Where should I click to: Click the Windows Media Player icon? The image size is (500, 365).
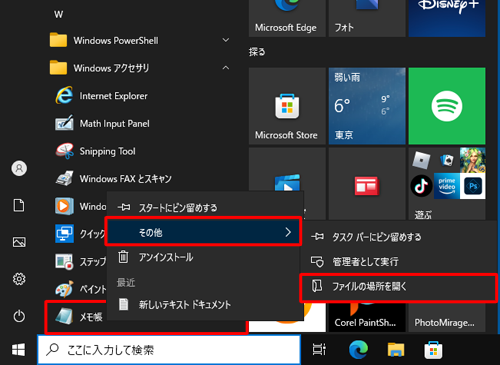click(x=64, y=206)
